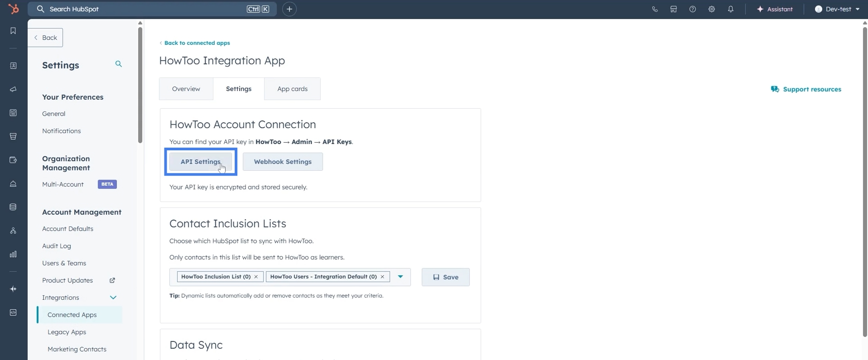Open Sales wallet icon in left nav
Image resolution: width=868 pixels, height=360 pixels.
click(13, 160)
